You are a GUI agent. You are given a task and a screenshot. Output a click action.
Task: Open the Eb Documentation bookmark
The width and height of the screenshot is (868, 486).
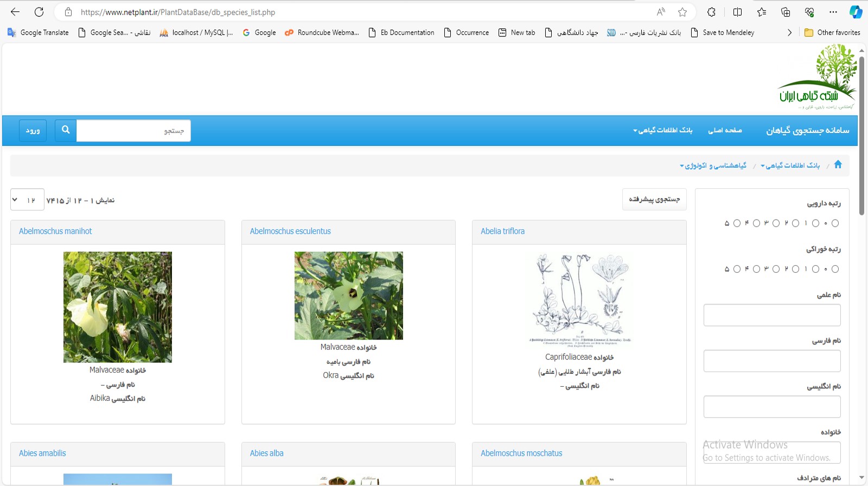pos(401,33)
